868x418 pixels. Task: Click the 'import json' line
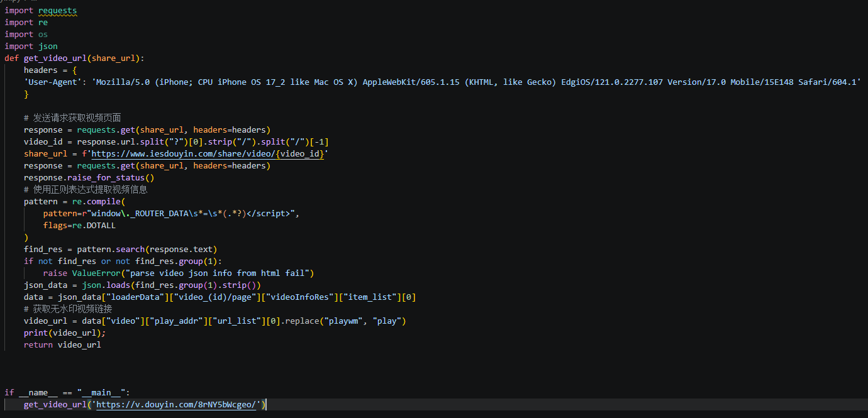click(31, 47)
